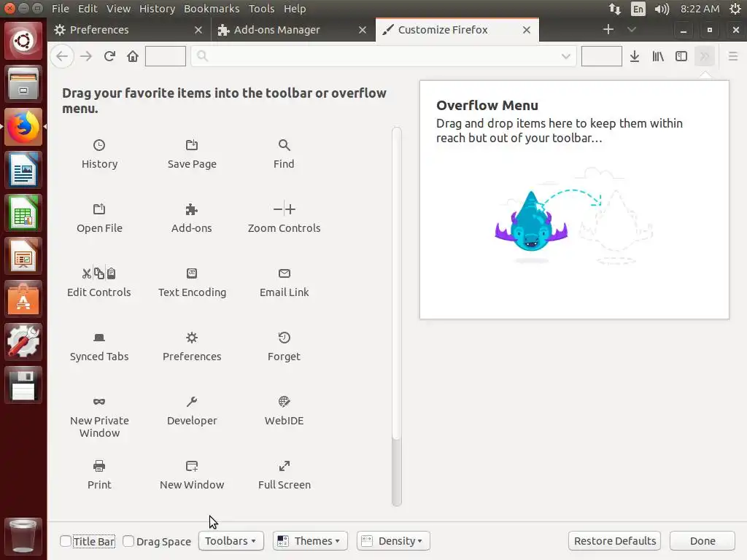Select the Full Screen arrows icon
This screenshot has width=747, height=560.
[x=284, y=466]
